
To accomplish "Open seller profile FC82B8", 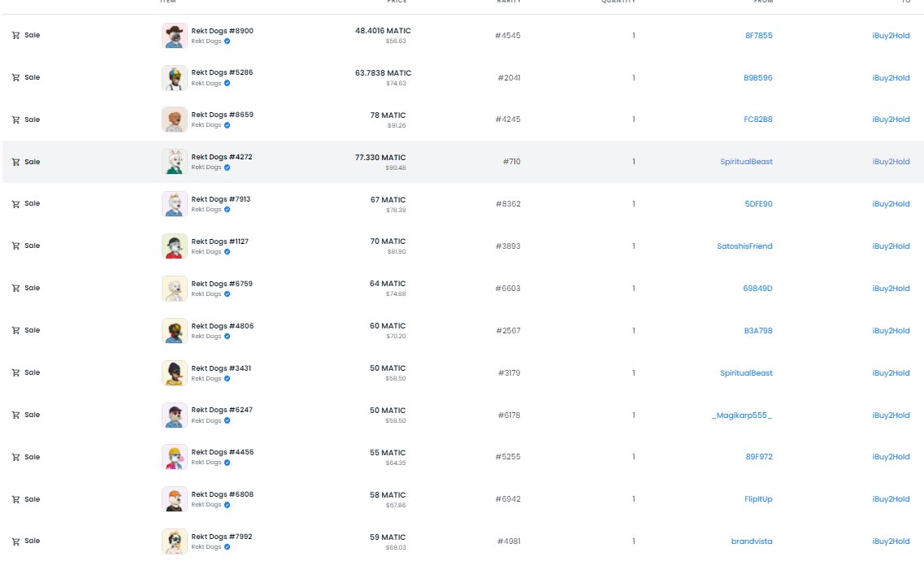I will [758, 119].
